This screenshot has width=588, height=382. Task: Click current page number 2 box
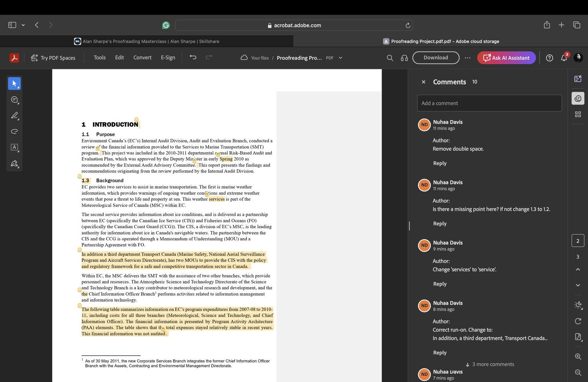click(578, 241)
